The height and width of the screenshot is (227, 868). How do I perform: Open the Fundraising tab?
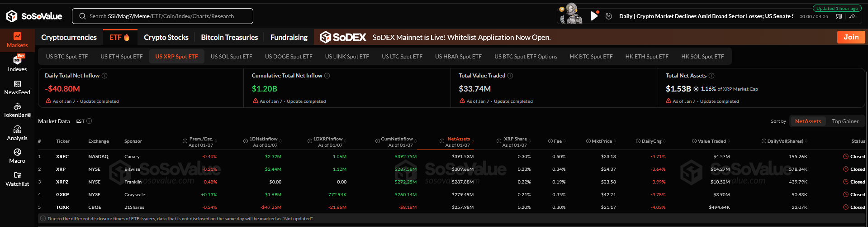289,37
